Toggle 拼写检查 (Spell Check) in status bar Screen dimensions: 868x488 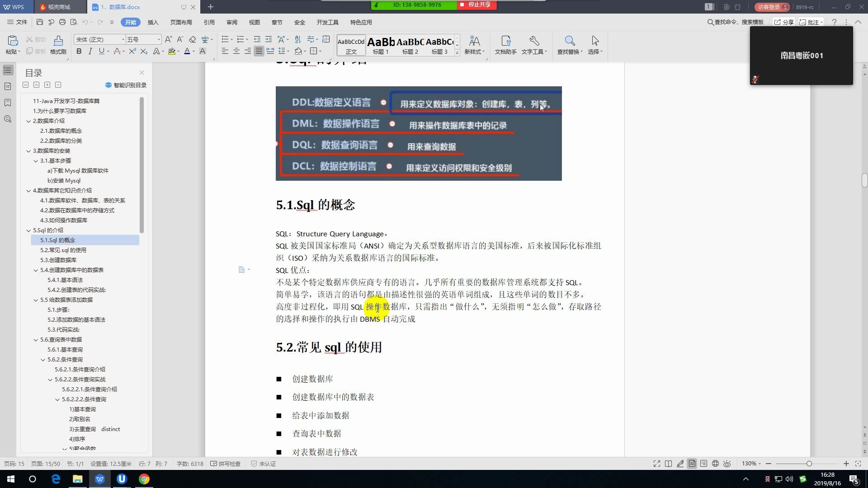point(225,464)
